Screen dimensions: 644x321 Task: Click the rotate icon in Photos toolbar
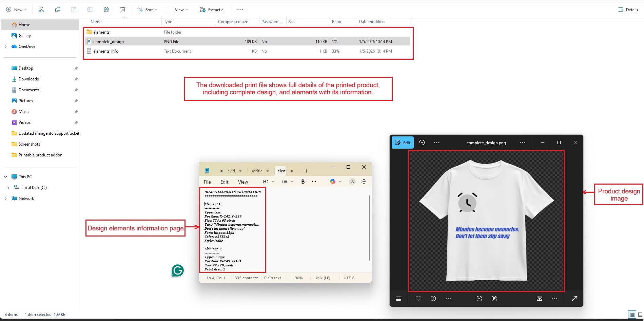click(x=422, y=143)
